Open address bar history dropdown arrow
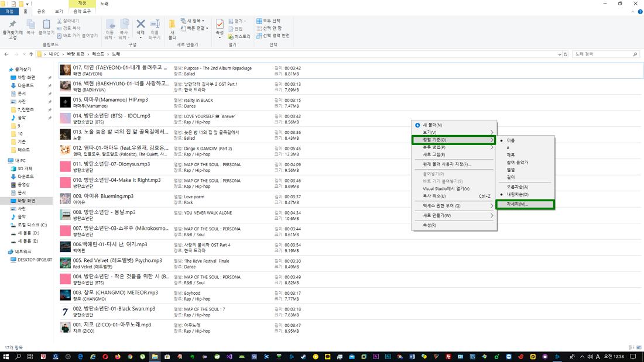Viewport: 644px width, 362px height. [x=559, y=54]
